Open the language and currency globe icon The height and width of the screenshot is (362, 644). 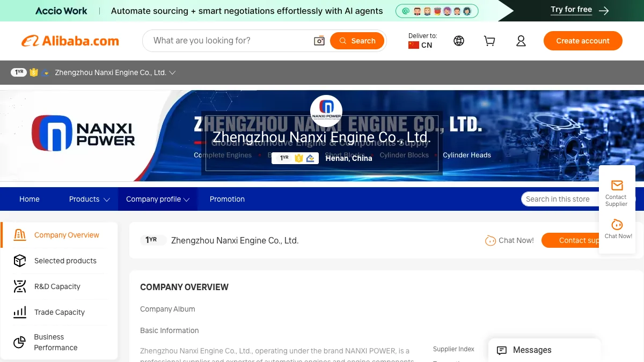pyautogui.click(x=459, y=41)
